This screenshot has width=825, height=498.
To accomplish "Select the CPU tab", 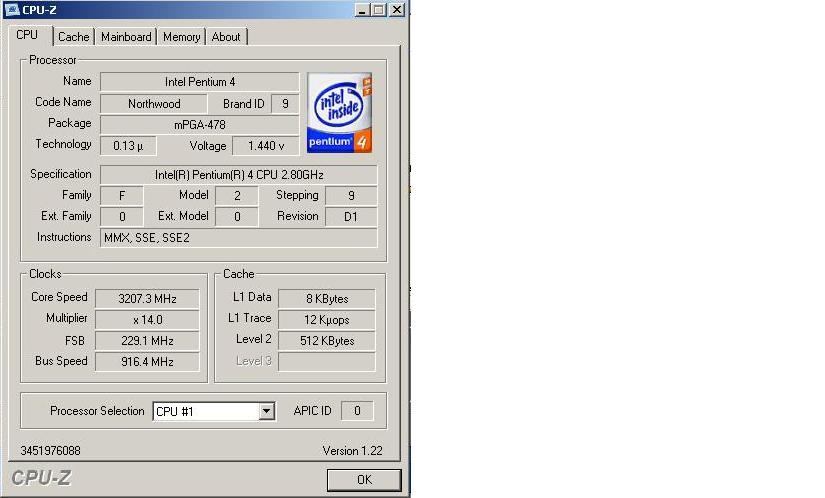I will click(27, 35).
